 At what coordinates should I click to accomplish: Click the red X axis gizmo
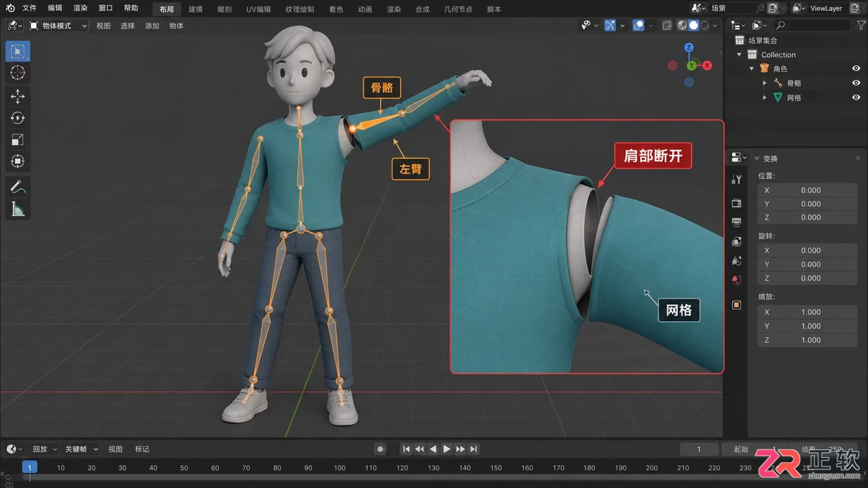pos(707,65)
